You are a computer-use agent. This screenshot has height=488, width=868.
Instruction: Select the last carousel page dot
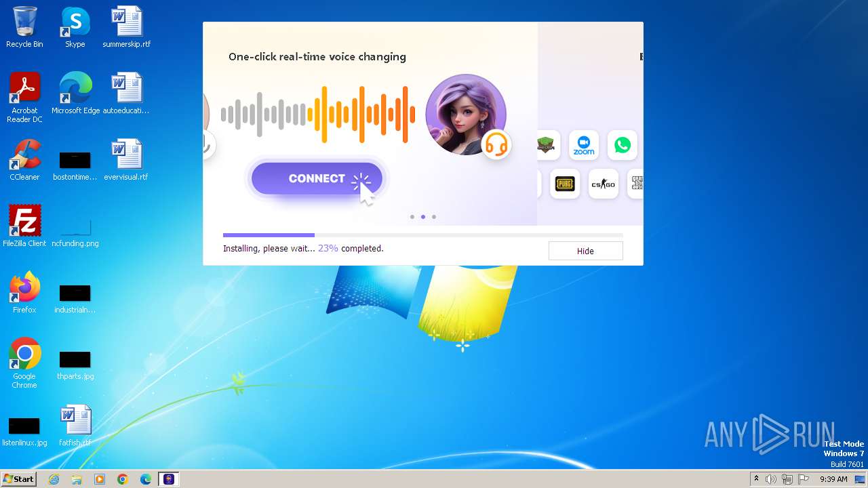coord(434,217)
